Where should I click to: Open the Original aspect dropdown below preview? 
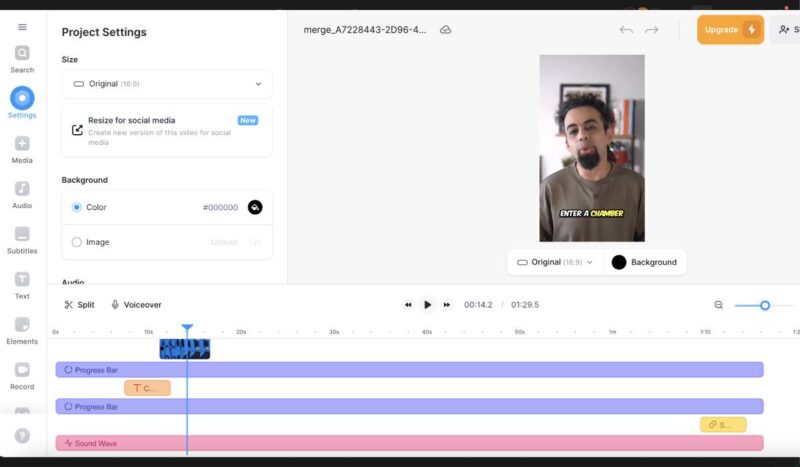click(x=555, y=262)
